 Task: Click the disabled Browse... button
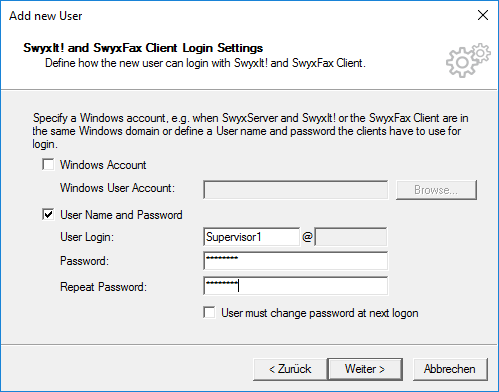[436, 190]
